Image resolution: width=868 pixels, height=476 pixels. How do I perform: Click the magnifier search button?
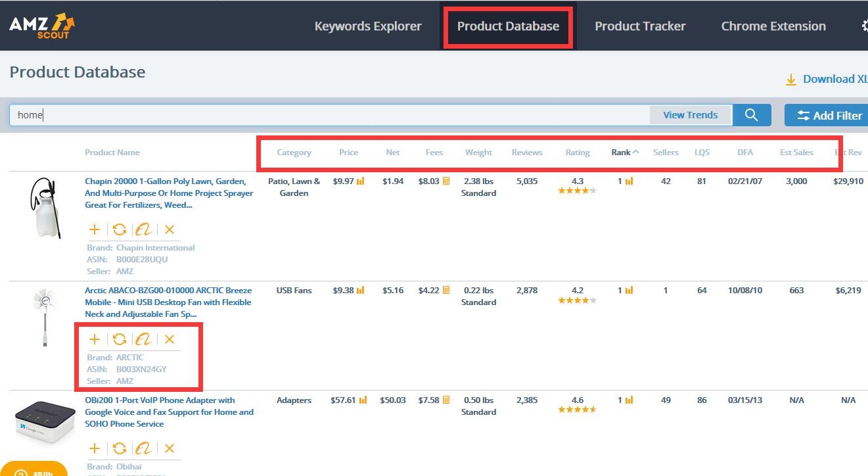(752, 115)
